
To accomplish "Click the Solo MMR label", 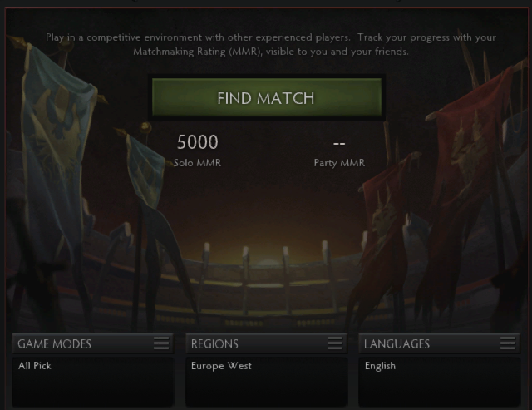I will (x=197, y=163).
